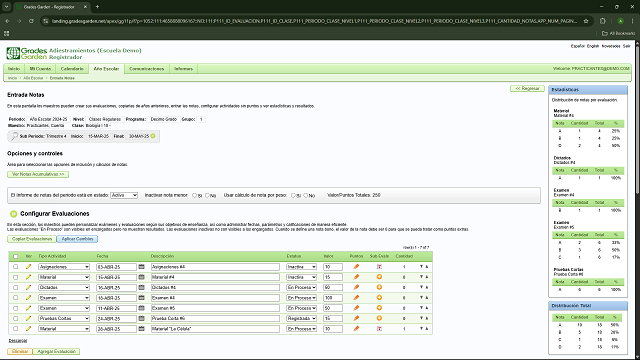Image resolution: width=640 pixels, height=360 pixels.
Task: Open Estatus dropdown for Asignaciones #4 row
Action: tap(301, 267)
